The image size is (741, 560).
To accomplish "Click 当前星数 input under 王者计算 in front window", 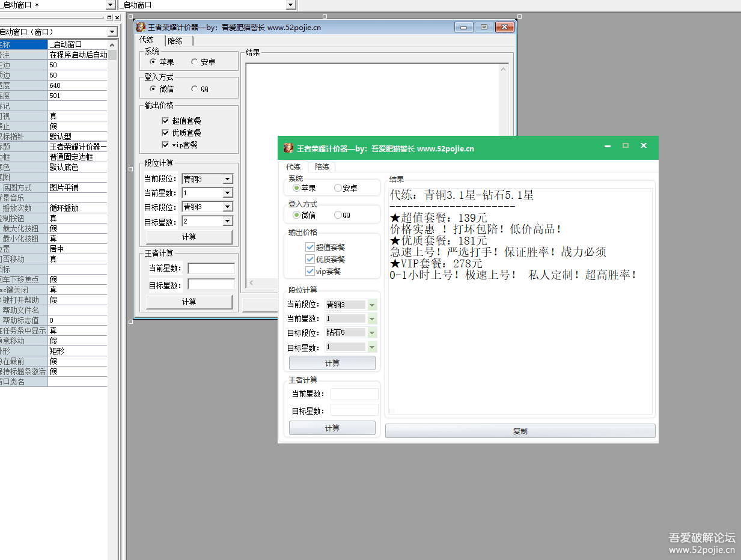I will (x=355, y=394).
